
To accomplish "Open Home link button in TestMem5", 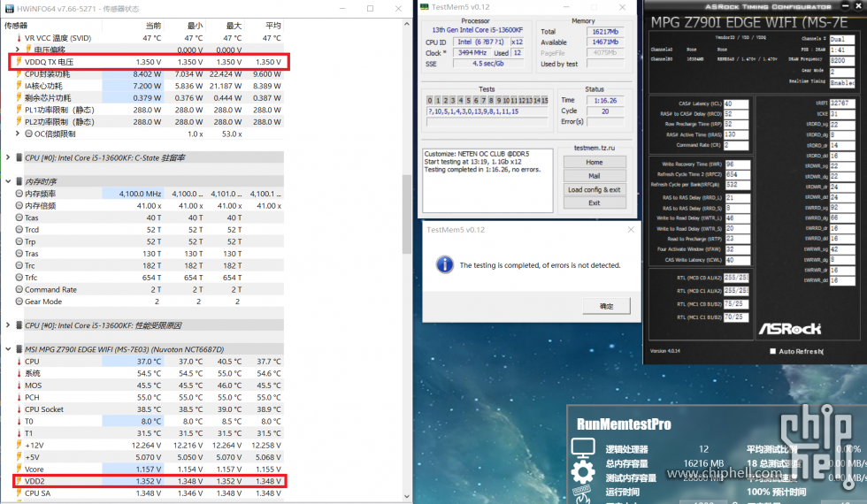I will pyautogui.click(x=595, y=163).
